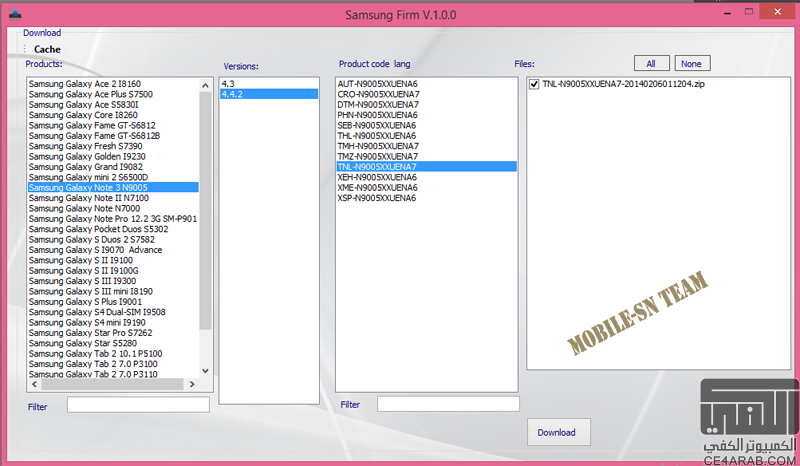Click the Products list scroll right arrow
The width and height of the screenshot is (800, 466).
[x=192, y=384]
